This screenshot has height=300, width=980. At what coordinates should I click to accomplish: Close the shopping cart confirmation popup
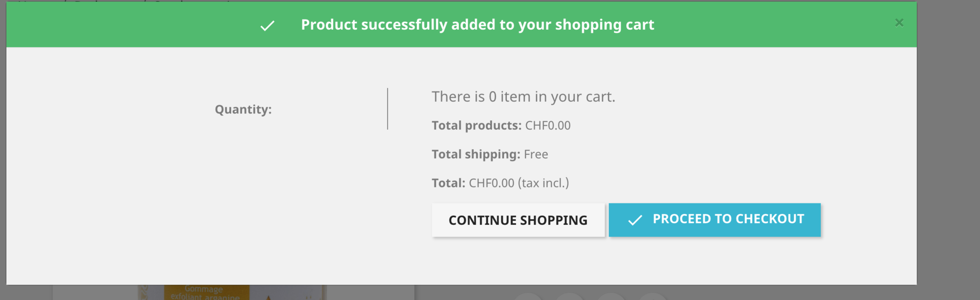click(899, 22)
